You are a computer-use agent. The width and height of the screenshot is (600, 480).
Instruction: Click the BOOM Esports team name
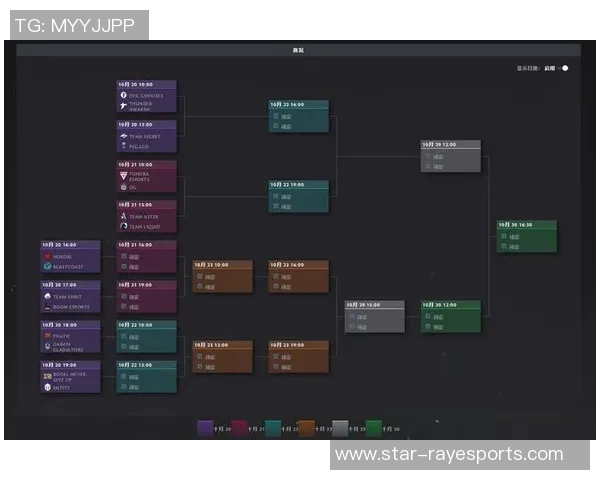coord(71,307)
